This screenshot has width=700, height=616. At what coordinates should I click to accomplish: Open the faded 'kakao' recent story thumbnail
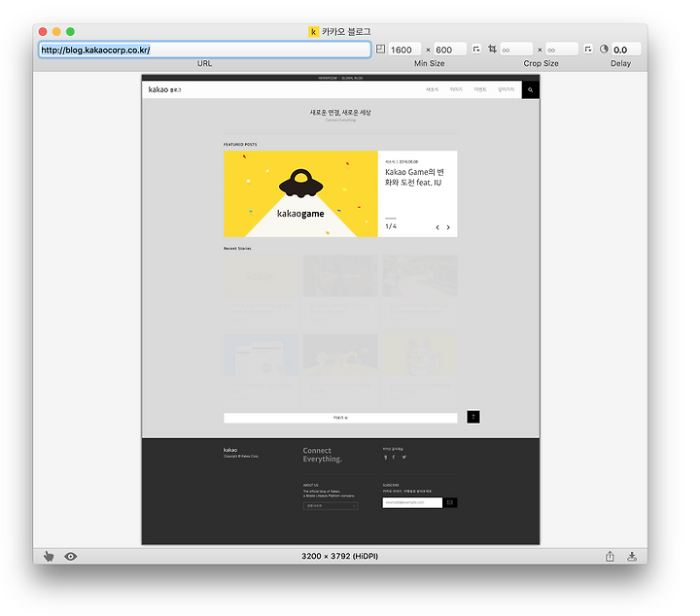pos(261,276)
